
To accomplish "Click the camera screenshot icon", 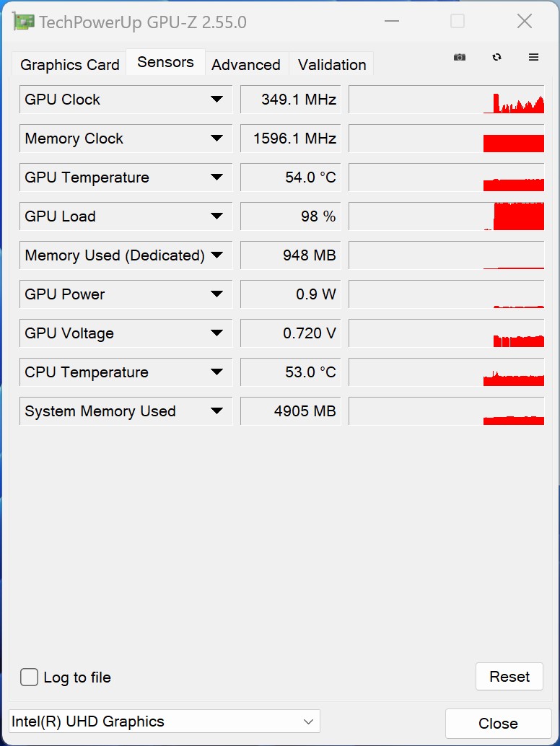I will click(460, 58).
